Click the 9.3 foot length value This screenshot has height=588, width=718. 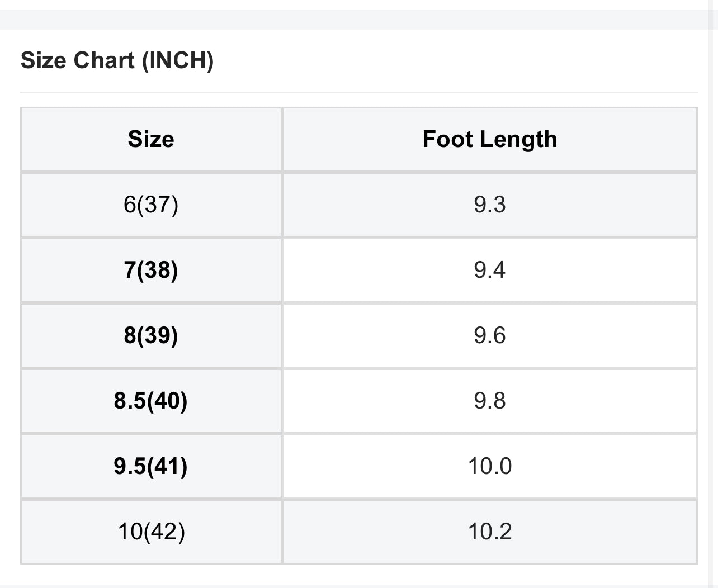point(490,205)
